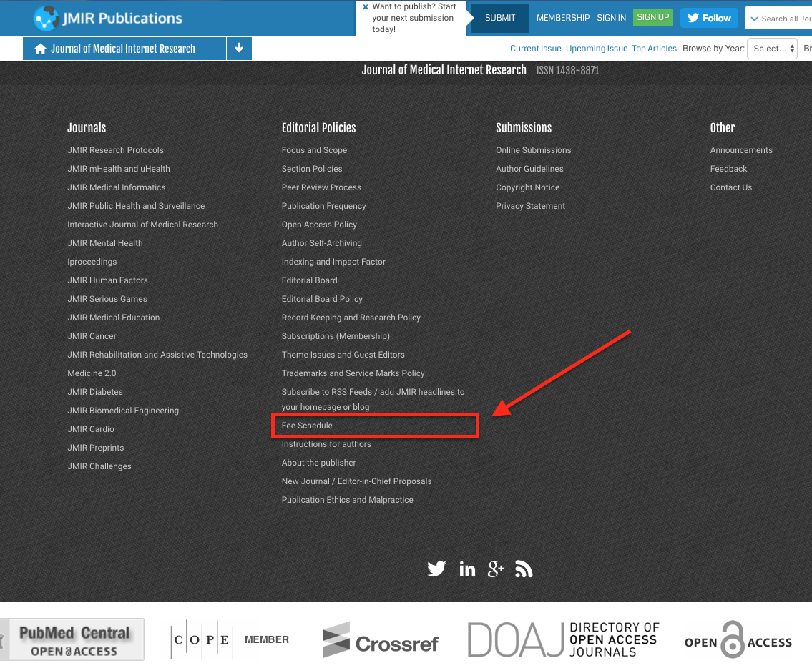812x668 pixels.
Task: Click the green SIGN UP button
Action: pos(652,18)
